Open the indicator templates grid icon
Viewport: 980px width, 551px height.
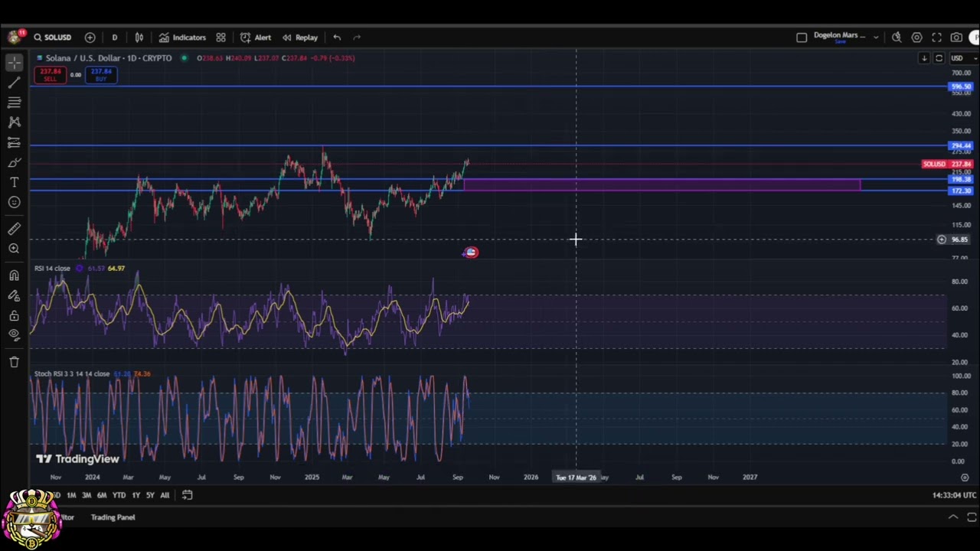[x=220, y=37]
